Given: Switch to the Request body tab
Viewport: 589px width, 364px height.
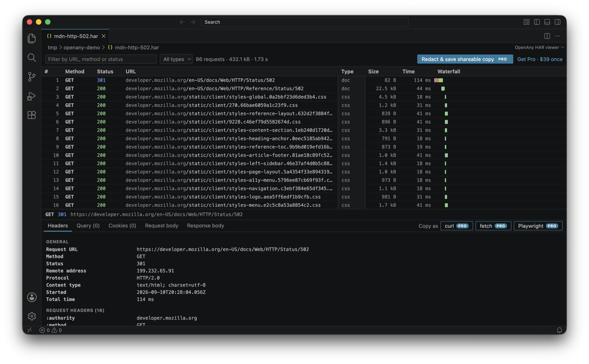Looking at the screenshot, I should (162, 226).
